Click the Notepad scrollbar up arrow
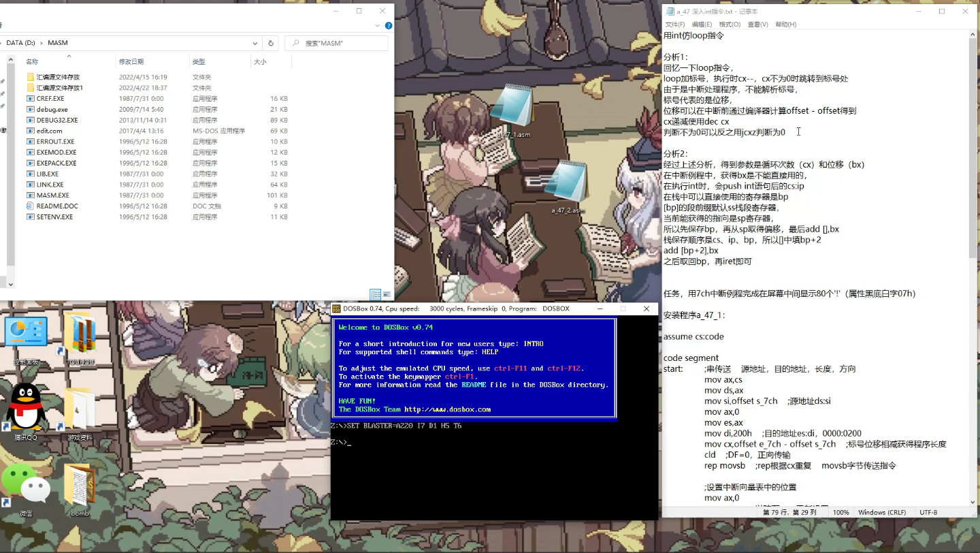 974,35
